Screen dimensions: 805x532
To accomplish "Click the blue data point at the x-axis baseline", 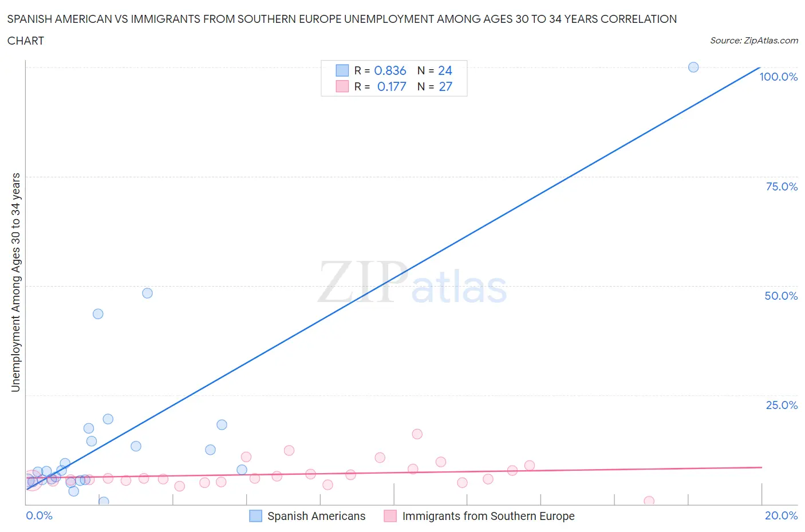I will pos(104,502).
